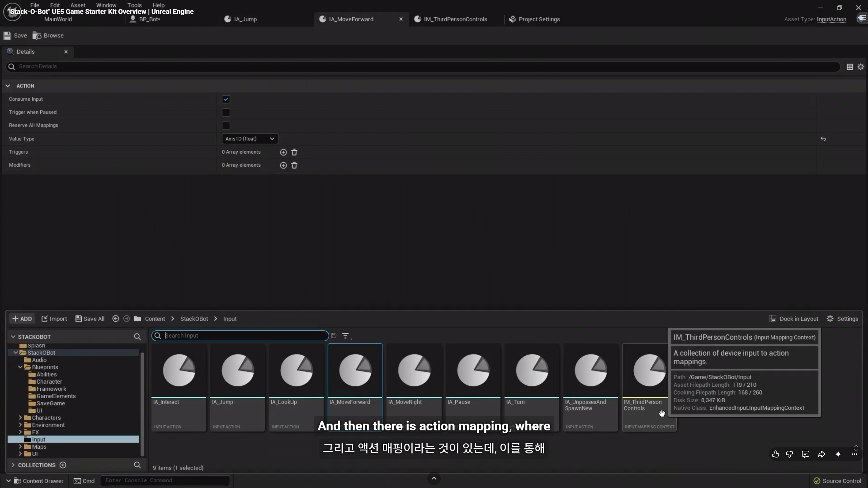Expand Characters folder in tree
This screenshot has width=868, height=488.
tap(20, 418)
